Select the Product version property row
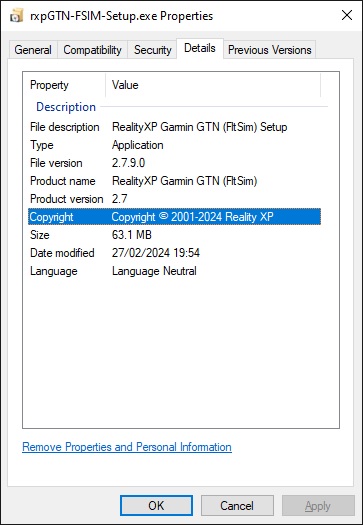Screen dimensions: 363x525 click(x=174, y=199)
